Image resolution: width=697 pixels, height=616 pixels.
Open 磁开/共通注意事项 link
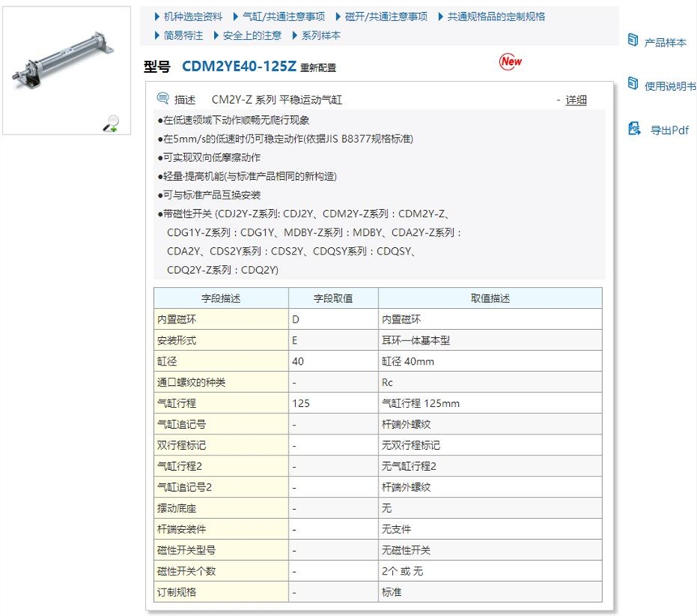[387, 17]
